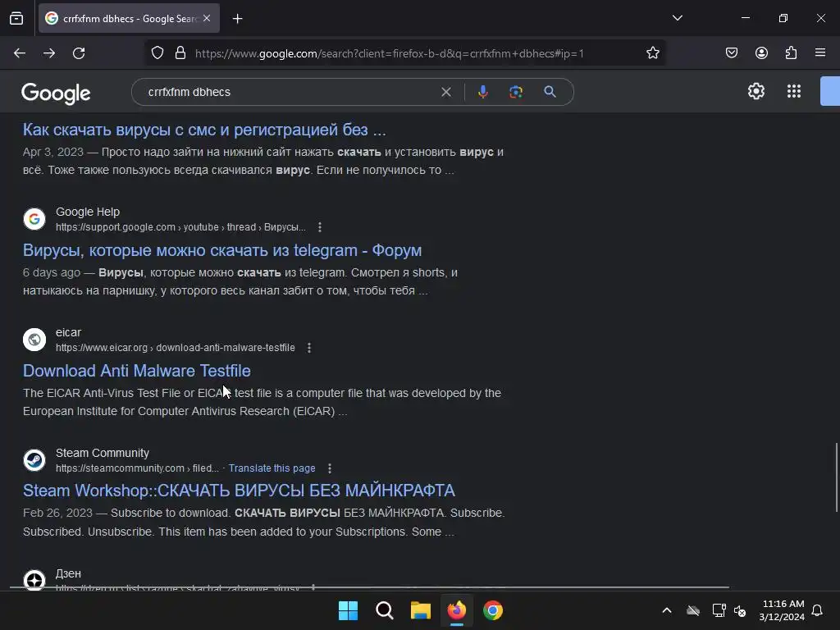Open Download Anti Malware Testfile link
Viewport: 840px width, 630px height.
click(x=137, y=371)
